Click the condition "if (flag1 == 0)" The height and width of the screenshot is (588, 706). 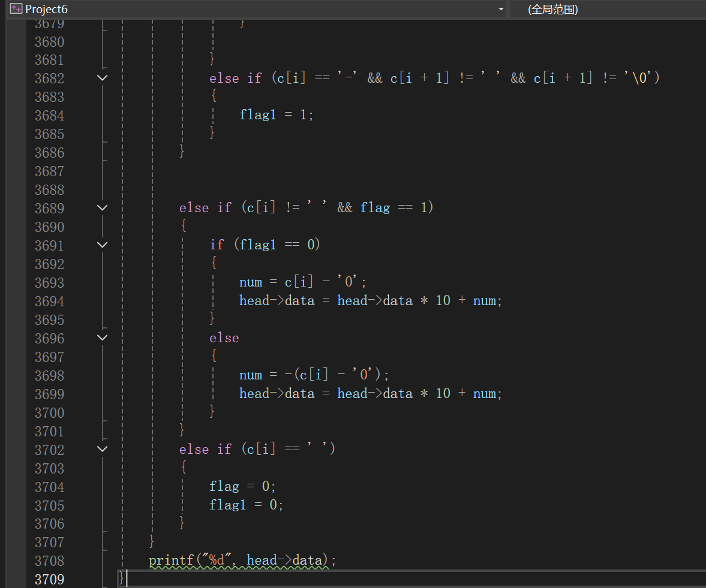click(x=265, y=245)
